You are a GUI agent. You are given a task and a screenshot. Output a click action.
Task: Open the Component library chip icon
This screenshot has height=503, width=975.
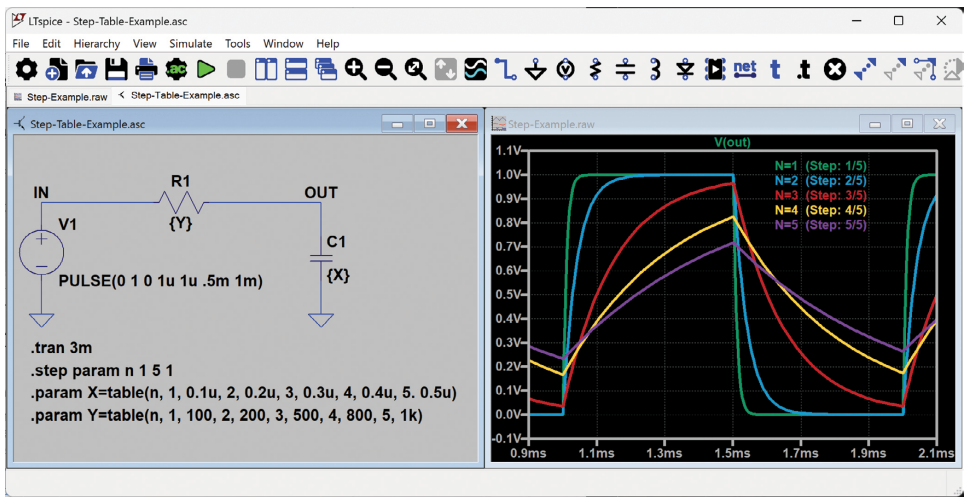tap(715, 69)
